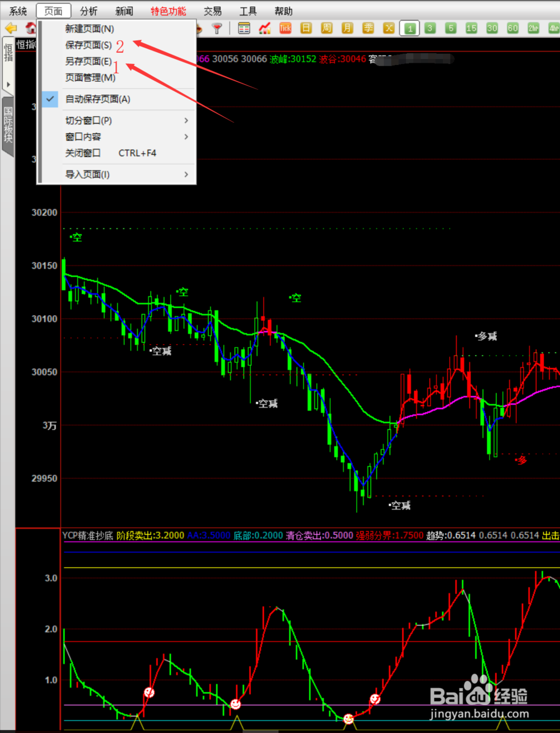Select the 5-minute period button
Image resolution: width=560 pixels, height=733 pixels.
[451, 28]
